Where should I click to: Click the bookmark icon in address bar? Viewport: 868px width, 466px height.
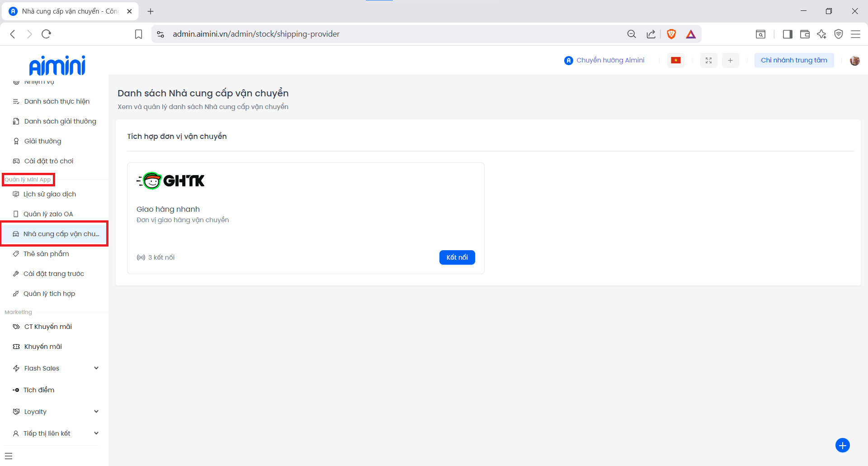(139, 34)
